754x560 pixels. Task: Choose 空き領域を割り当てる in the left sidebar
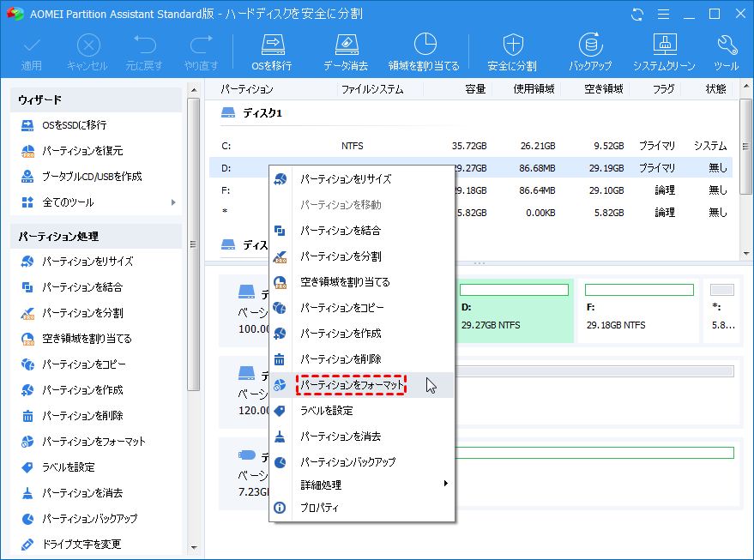[x=96, y=339]
